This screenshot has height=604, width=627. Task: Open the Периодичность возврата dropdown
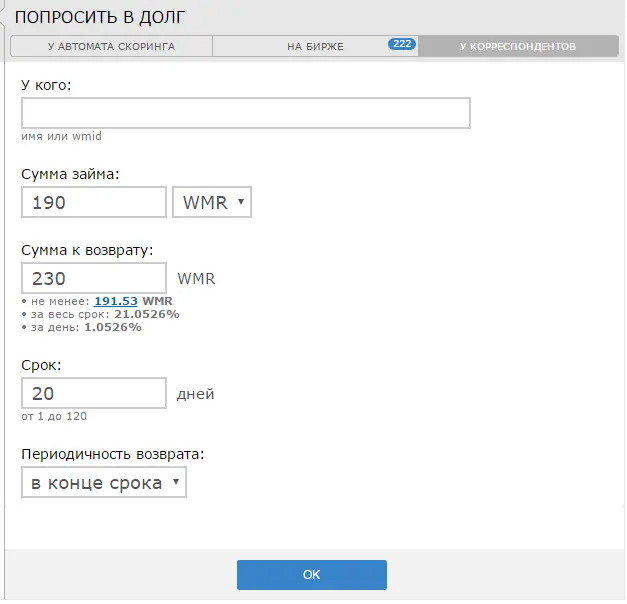(104, 483)
